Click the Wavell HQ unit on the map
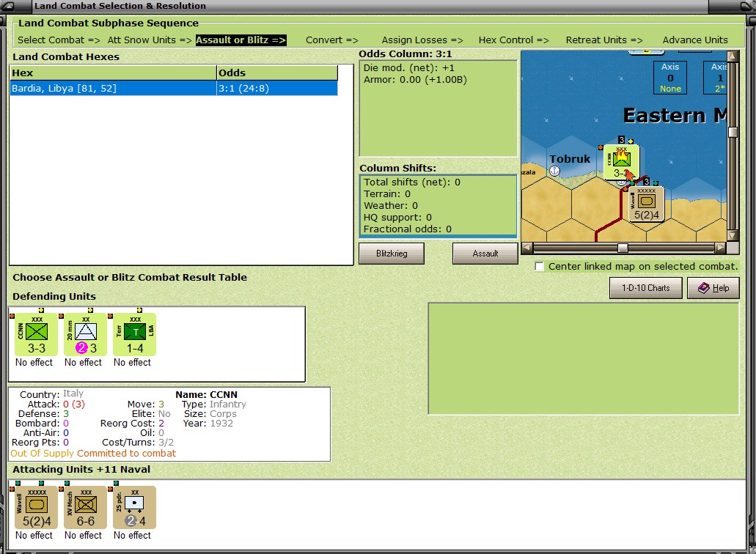 [647, 204]
